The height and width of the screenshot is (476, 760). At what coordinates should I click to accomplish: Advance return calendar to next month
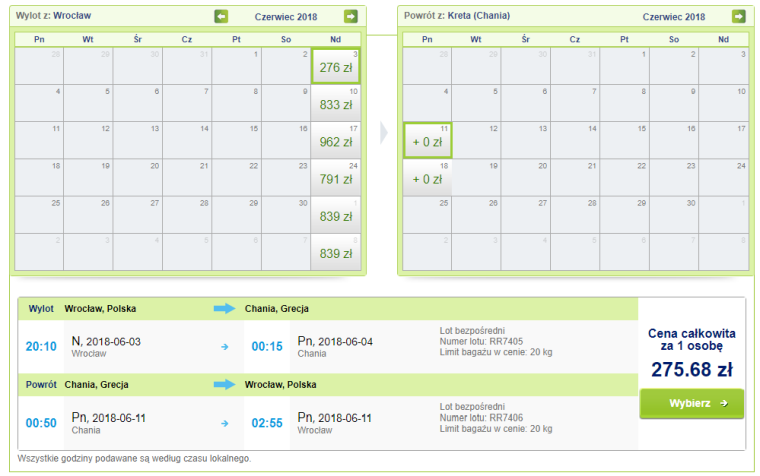[x=738, y=16]
